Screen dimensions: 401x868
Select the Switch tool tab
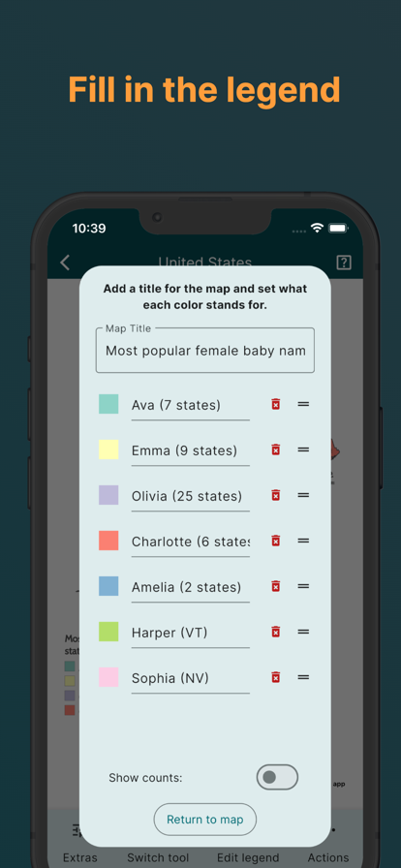(x=158, y=857)
